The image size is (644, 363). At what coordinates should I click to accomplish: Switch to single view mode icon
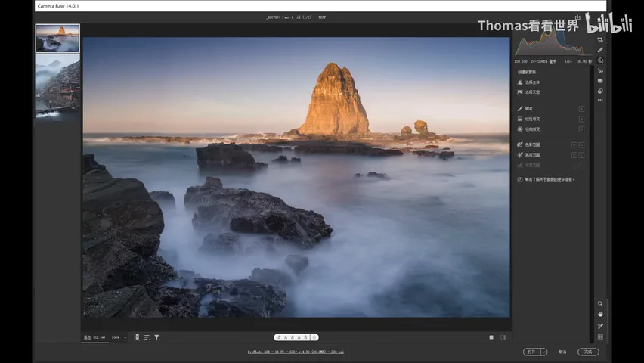491,337
